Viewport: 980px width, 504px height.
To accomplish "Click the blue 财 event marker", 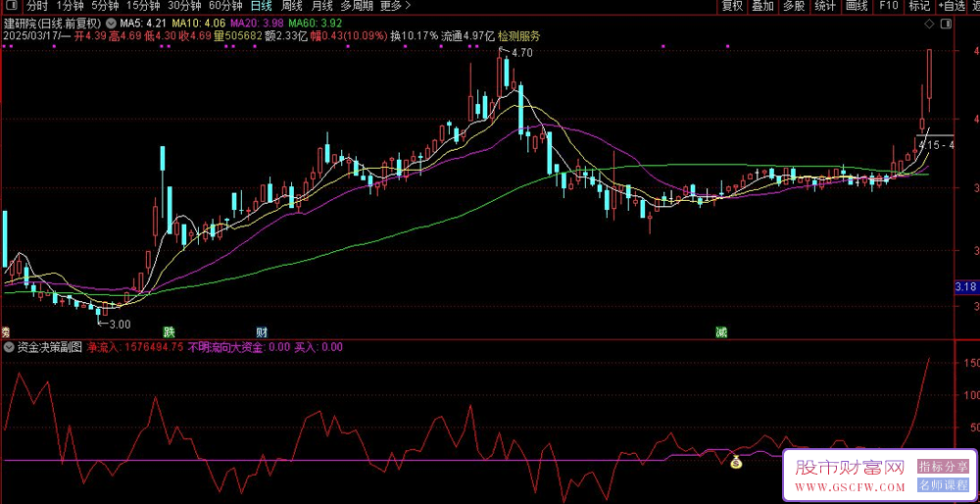I will coord(262,332).
